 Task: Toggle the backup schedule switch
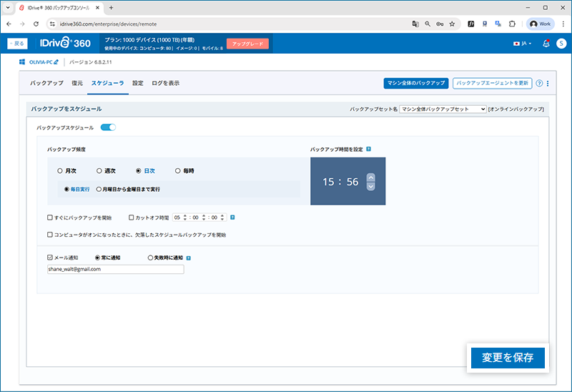point(108,127)
